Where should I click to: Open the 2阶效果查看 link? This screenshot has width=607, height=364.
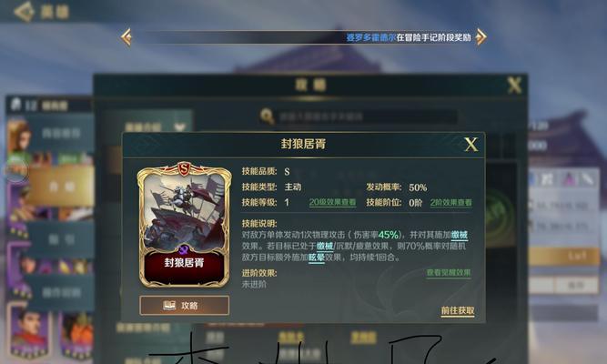click(x=451, y=203)
